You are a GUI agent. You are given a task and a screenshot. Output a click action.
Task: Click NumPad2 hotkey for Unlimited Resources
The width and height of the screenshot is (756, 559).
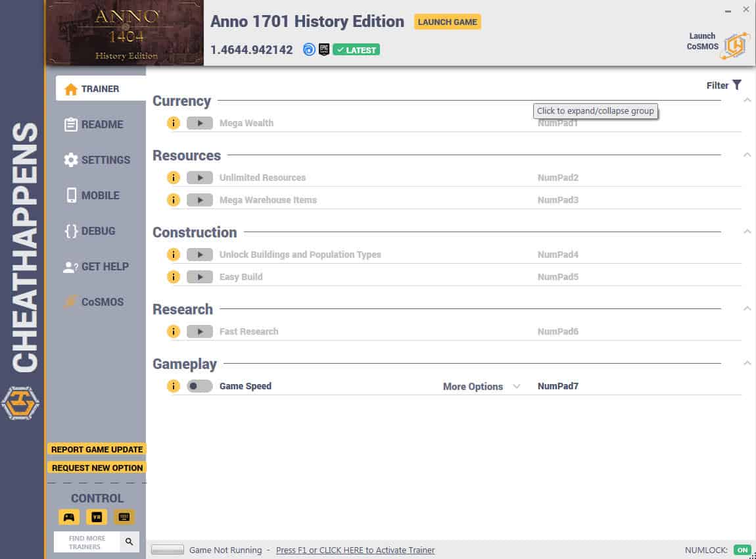click(558, 178)
